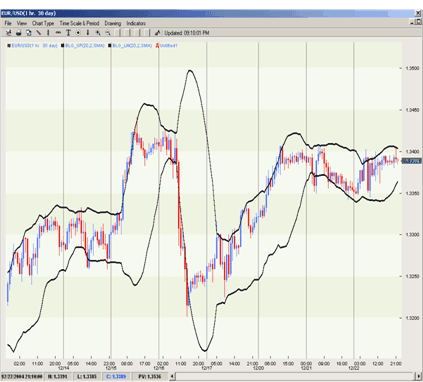Click the print chart toolbar icon
This screenshot has height=382, width=423.
19,33
